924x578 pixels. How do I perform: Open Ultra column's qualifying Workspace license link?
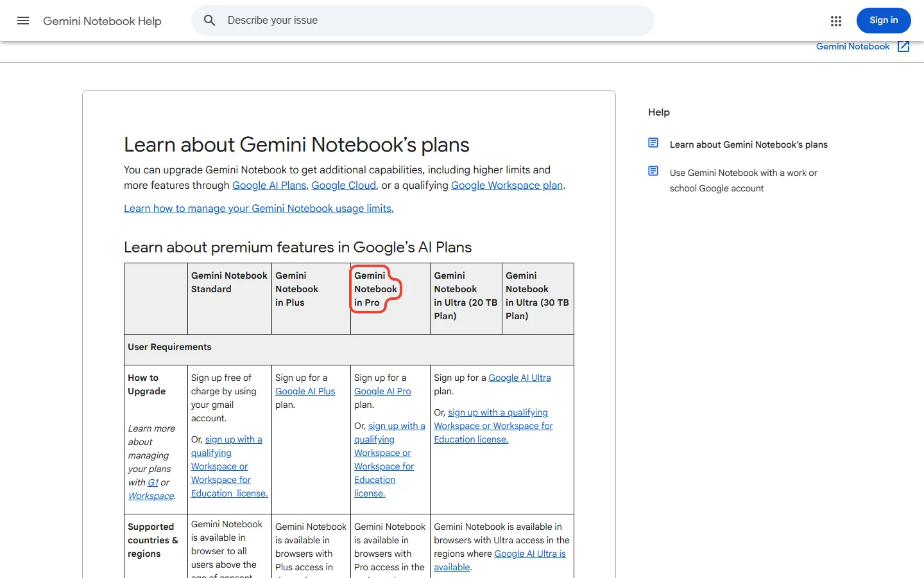(493, 426)
